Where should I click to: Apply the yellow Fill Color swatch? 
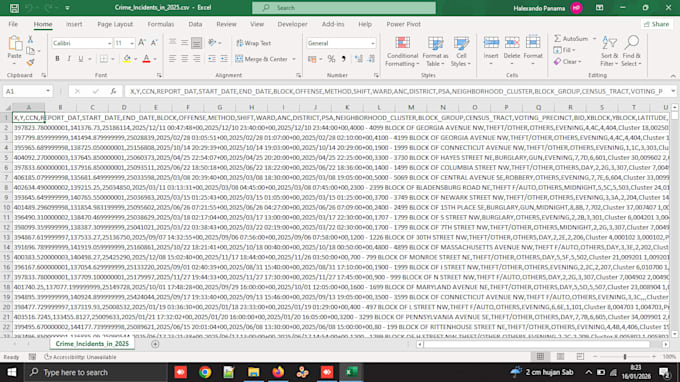[127, 59]
